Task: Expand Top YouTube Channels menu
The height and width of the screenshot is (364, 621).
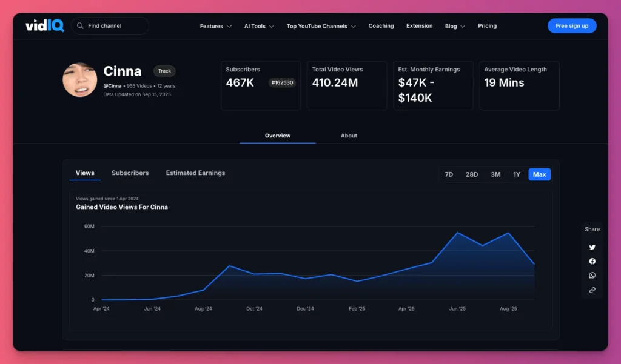Action: (x=321, y=27)
